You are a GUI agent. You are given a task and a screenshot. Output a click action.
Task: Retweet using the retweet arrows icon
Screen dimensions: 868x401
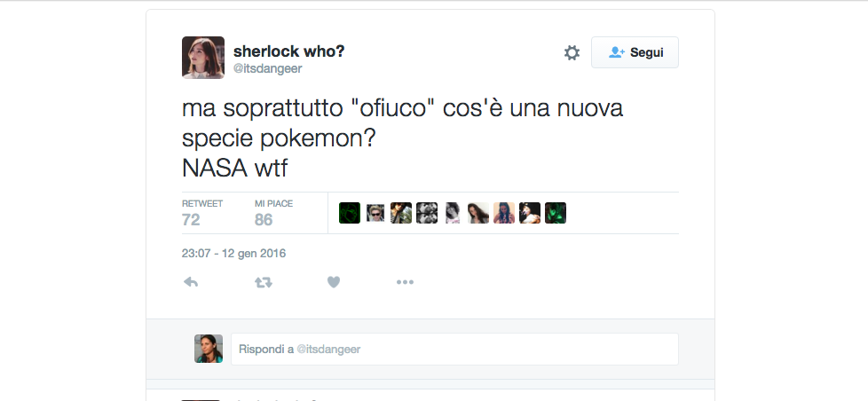[x=263, y=282]
